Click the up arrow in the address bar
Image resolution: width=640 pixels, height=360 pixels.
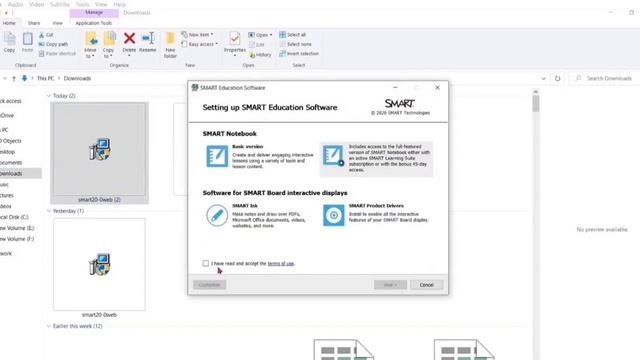click(x=14, y=78)
